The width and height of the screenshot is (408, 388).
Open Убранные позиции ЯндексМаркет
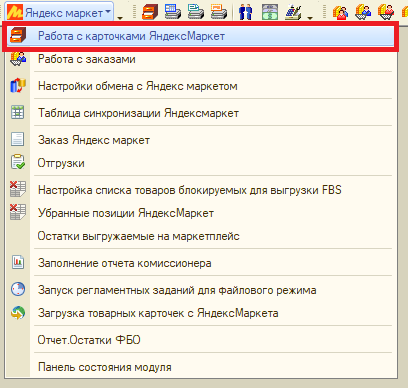click(x=200, y=213)
